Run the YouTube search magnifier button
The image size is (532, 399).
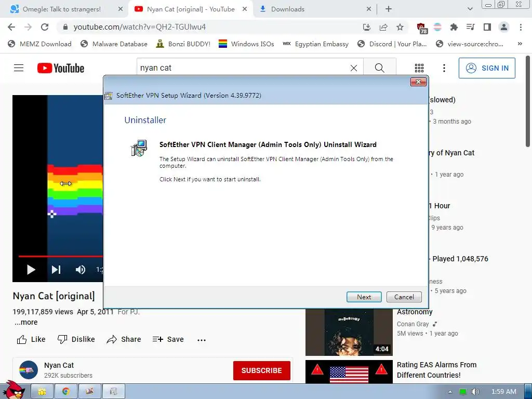click(x=380, y=68)
